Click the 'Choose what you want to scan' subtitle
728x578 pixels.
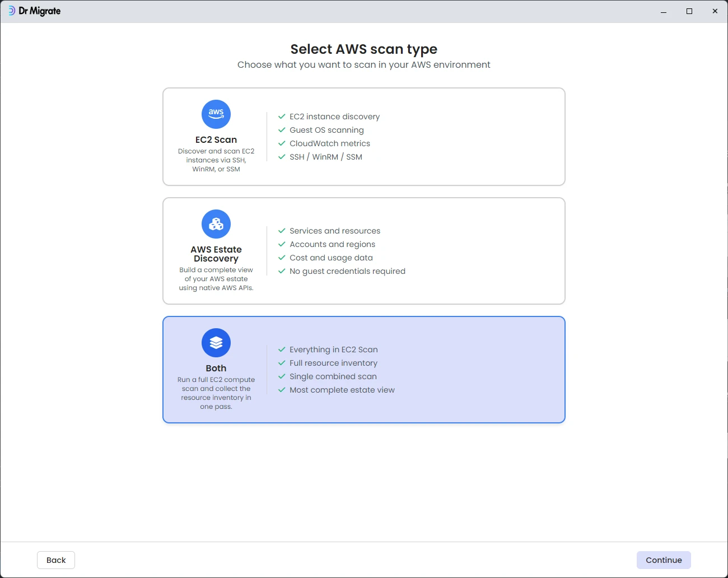point(364,65)
